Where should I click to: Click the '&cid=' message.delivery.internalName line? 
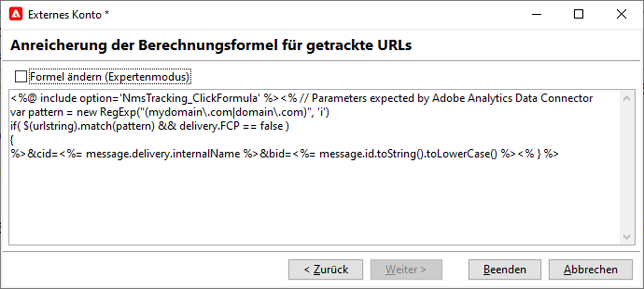click(285, 154)
